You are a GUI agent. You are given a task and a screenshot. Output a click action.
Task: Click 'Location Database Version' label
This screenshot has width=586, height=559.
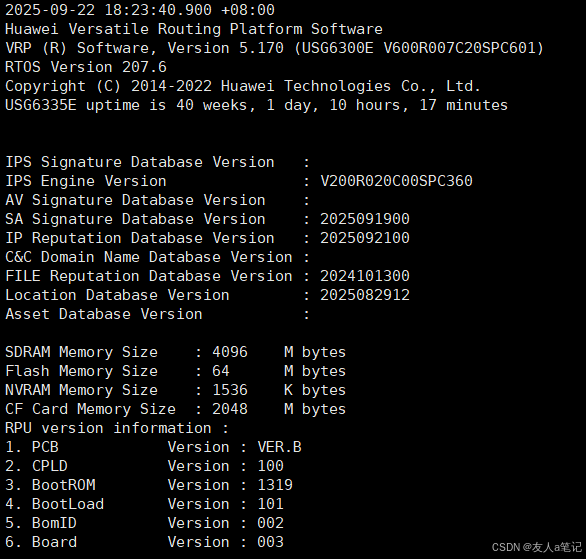pyautogui.click(x=117, y=295)
